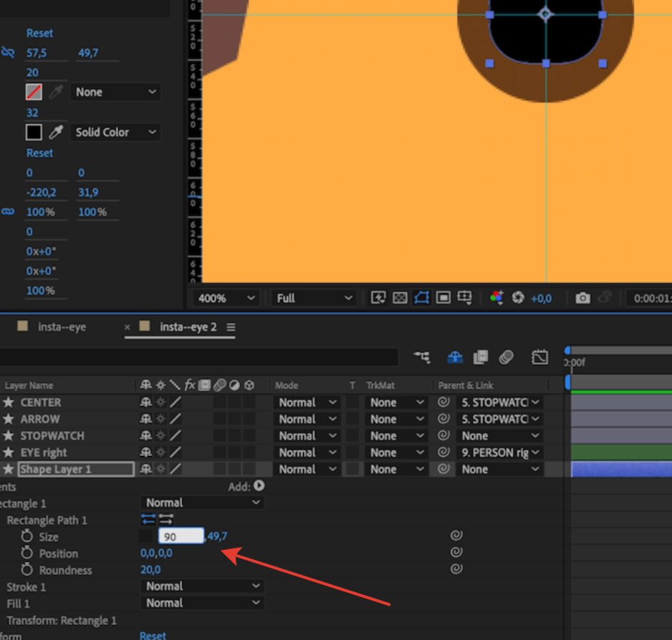Select the insta--eye 2 tab
The image size is (672, 640).
[188, 327]
